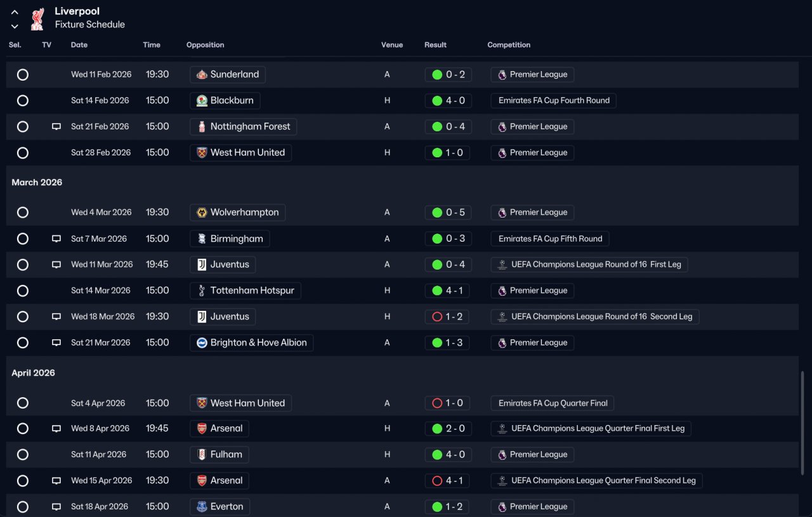The height and width of the screenshot is (517, 812).
Task: Open the Emirates FA Cup Quarter Final link
Action: click(x=553, y=403)
